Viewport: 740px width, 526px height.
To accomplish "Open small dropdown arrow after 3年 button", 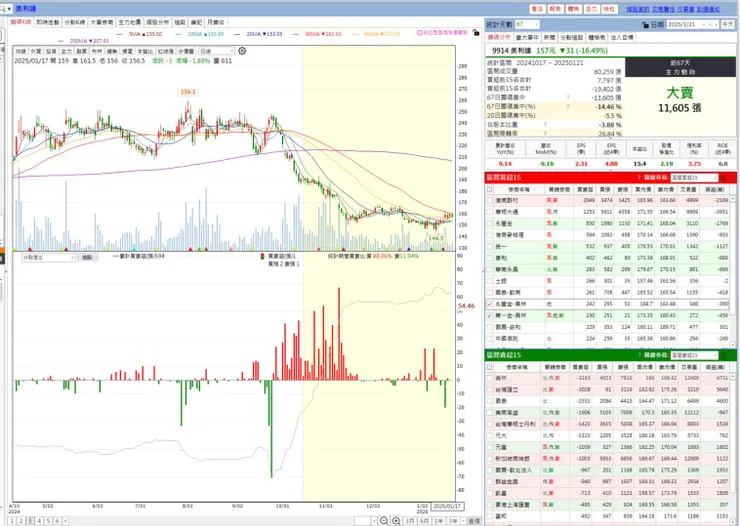I will click(463, 521).
